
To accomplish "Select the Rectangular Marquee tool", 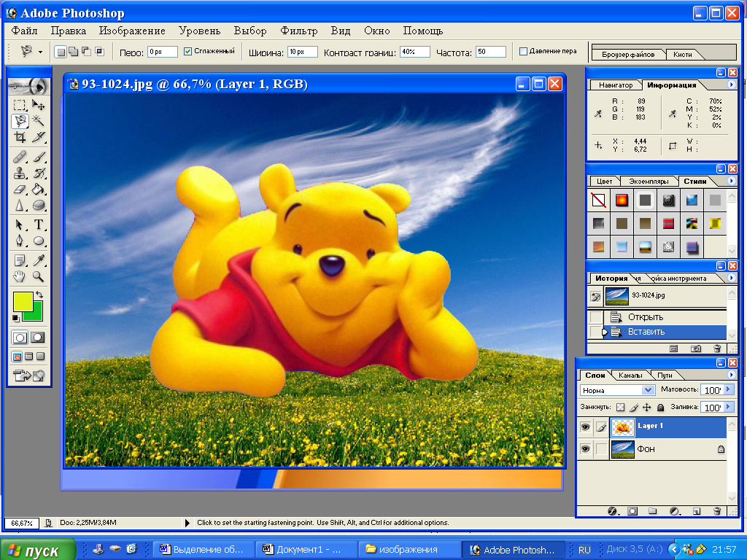I will coord(20,105).
